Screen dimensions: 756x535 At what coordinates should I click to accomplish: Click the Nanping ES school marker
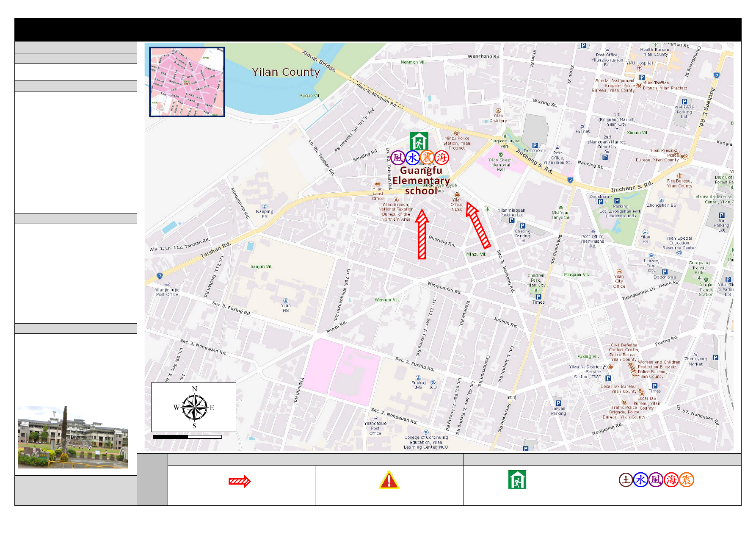265,206
